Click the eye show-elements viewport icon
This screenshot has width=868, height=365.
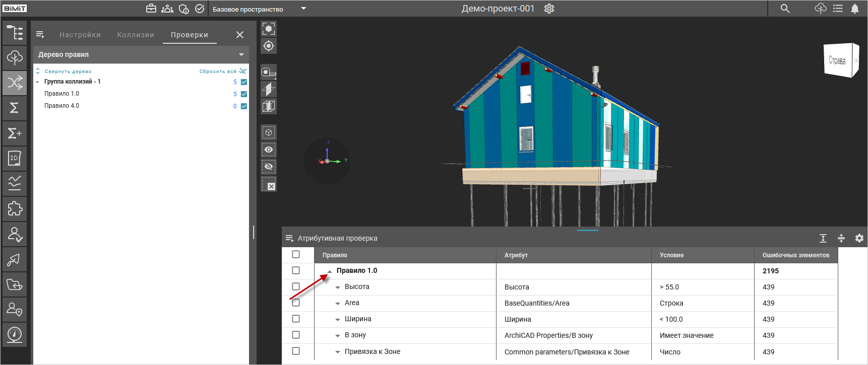click(x=269, y=150)
